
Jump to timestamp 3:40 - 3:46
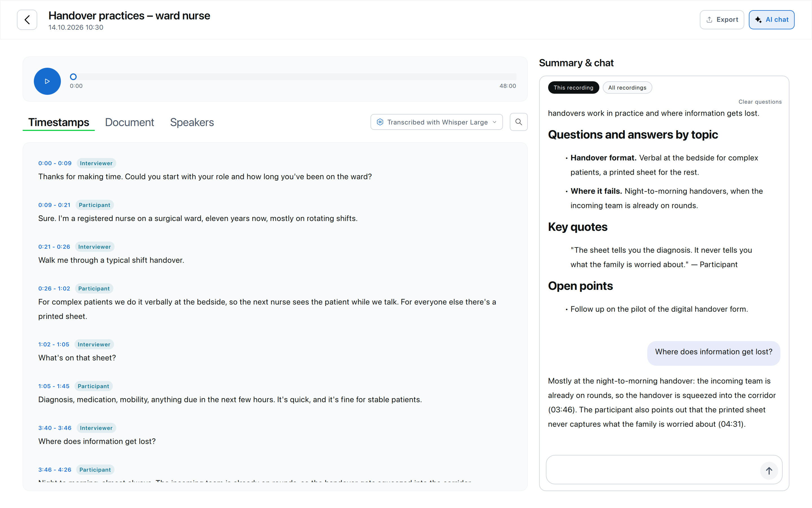[x=55, y=428]
